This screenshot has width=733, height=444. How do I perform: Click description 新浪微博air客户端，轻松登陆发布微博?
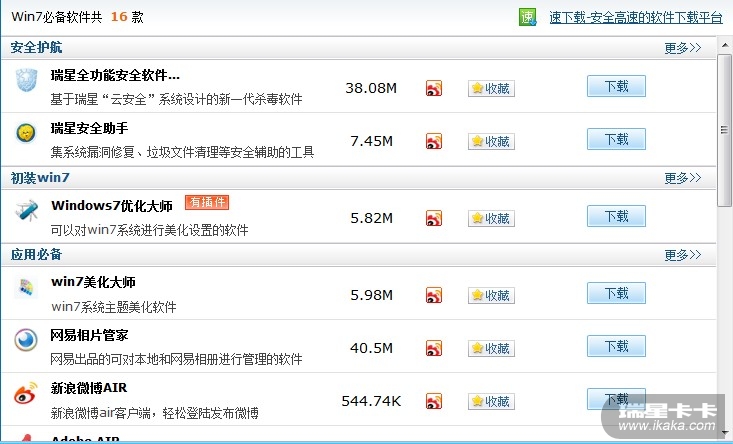coord(155,413)
